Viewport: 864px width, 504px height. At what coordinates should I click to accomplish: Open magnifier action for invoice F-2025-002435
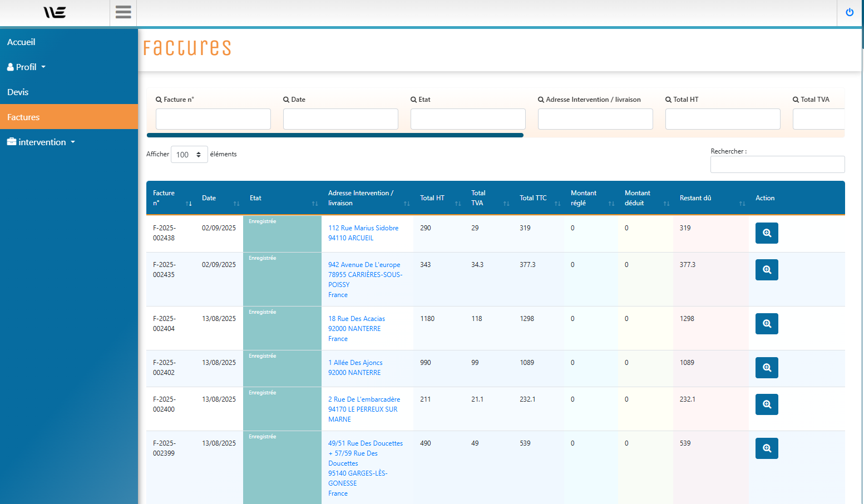pyautogui.click(x=766, y=270)
